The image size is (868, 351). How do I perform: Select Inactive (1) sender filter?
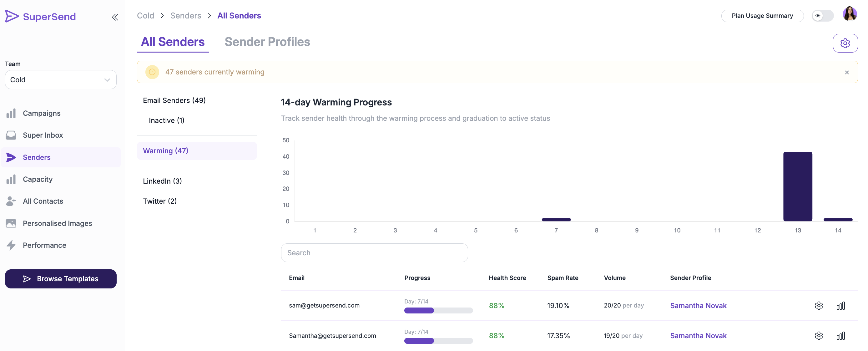tap(166, 120)
